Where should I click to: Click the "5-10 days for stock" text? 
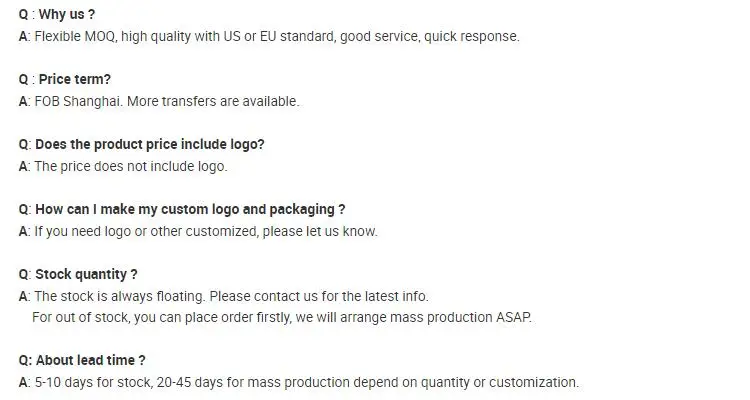tap(92, 382)
